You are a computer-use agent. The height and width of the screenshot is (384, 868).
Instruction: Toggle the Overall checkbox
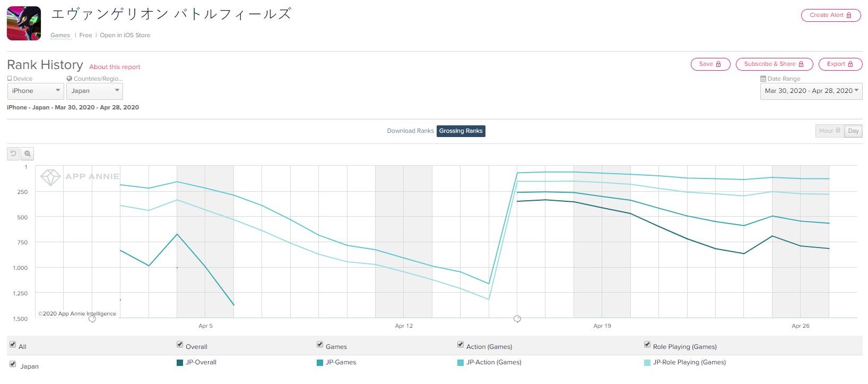coord(180,345)
